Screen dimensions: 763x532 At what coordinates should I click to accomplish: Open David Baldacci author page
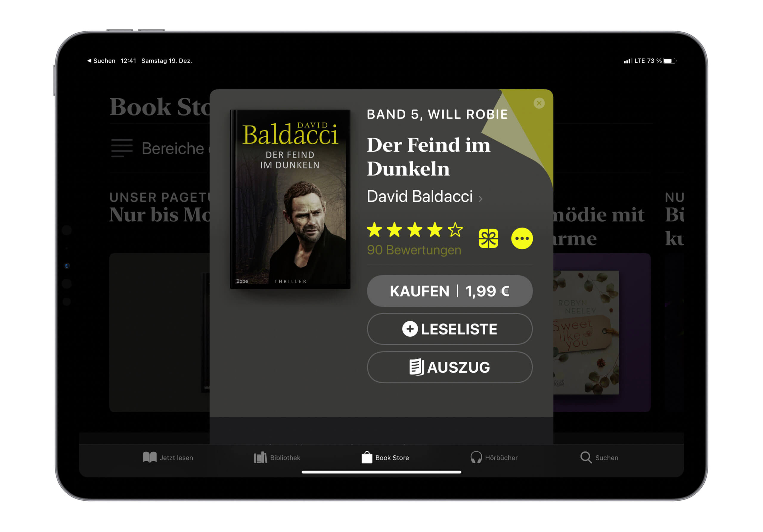[x=419, y=196]
